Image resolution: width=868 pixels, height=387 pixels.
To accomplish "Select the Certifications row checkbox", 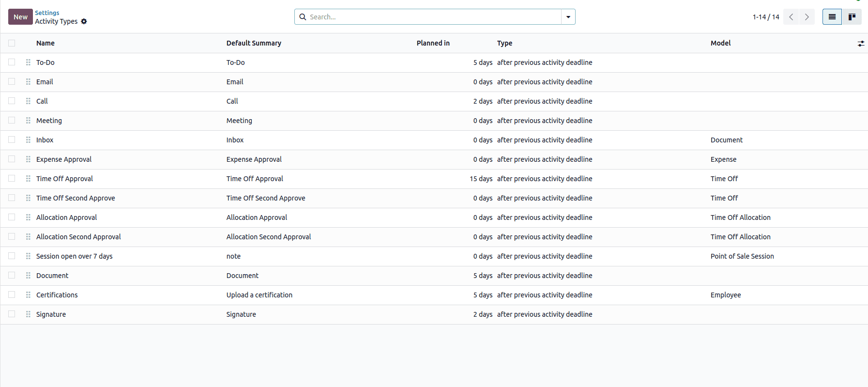I will [x=12, y=295].
